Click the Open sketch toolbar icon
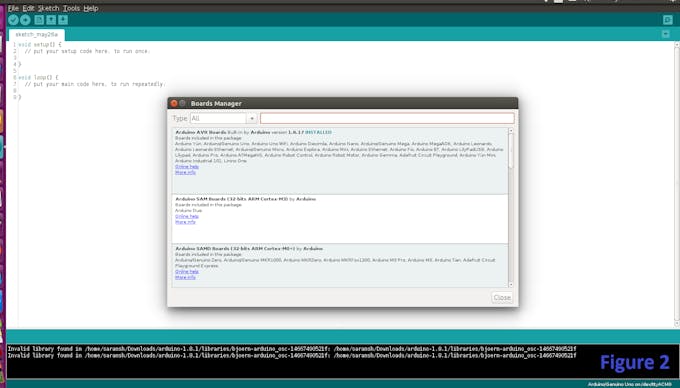Image resolution: width=680 pixels, height=388 pixels. click(51, 20)
